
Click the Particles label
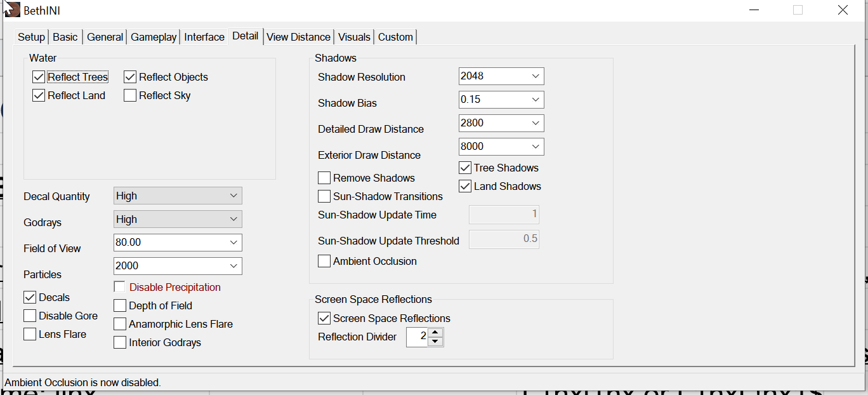click(43, 274)
